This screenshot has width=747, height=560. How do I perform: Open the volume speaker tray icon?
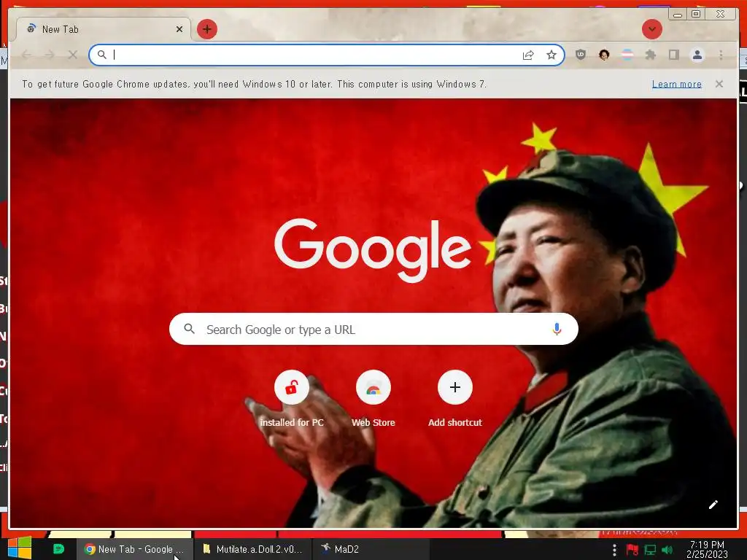[667, 550]
